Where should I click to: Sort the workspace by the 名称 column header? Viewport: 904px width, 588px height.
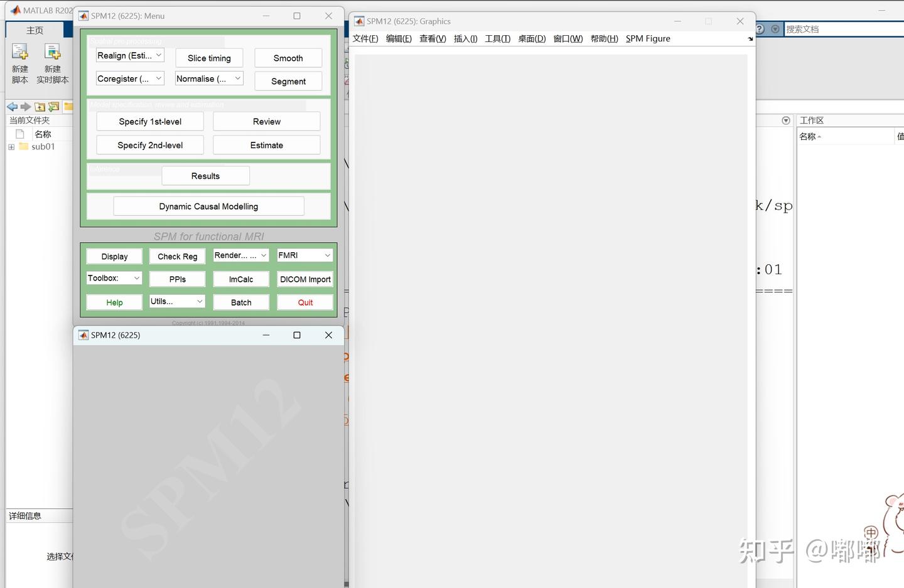[x=845, y=136]
